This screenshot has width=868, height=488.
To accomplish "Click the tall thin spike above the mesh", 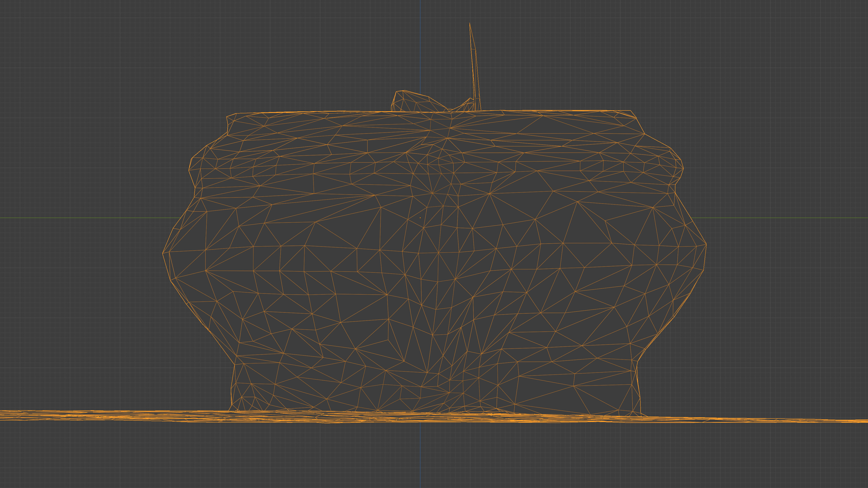I will pyautogui.click(x=475, y=67).
